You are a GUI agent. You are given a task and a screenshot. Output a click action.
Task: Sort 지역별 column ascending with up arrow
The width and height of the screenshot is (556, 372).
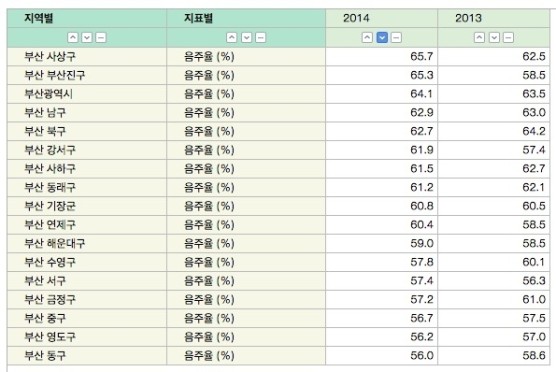coord(73,38)
